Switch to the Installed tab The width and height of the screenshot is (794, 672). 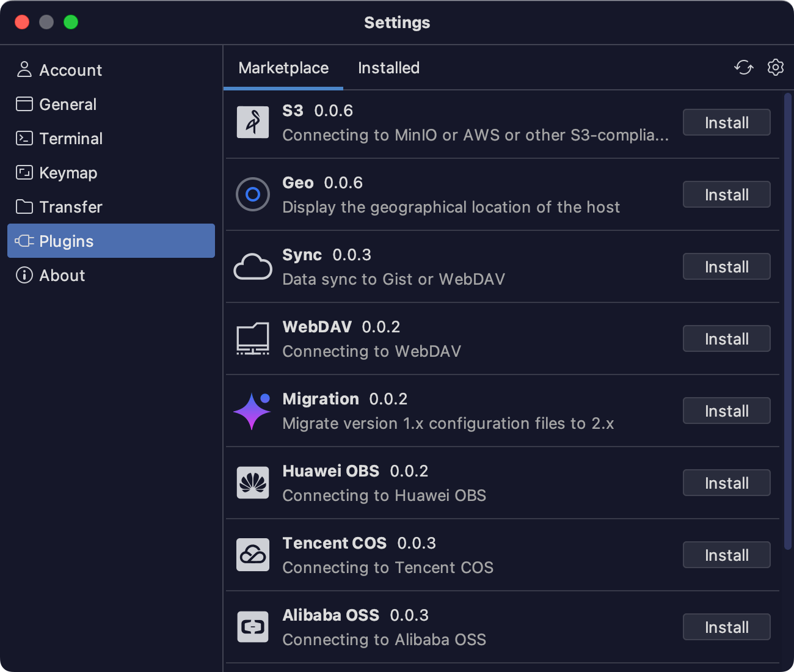[388, 68]
